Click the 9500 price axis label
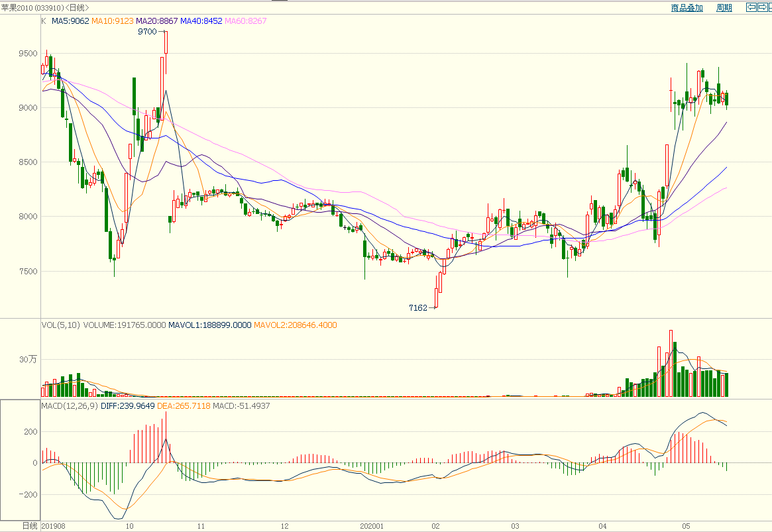This screenshot has height=532, width=772. [x=28, y=54]
